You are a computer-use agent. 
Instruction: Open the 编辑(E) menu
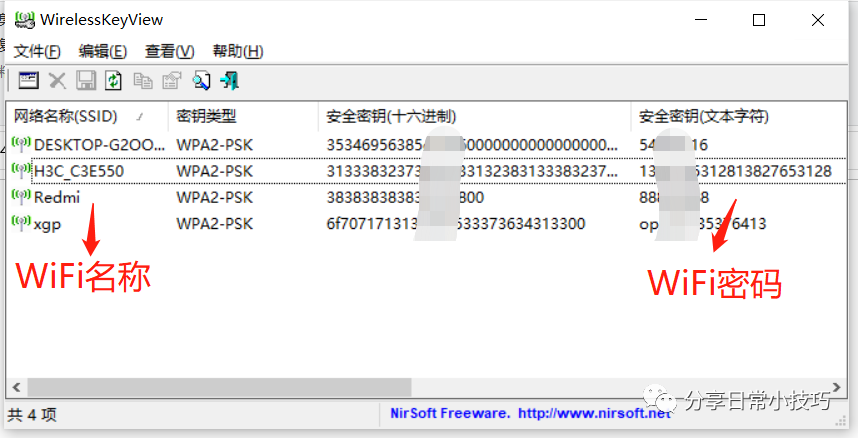(102, 51)
